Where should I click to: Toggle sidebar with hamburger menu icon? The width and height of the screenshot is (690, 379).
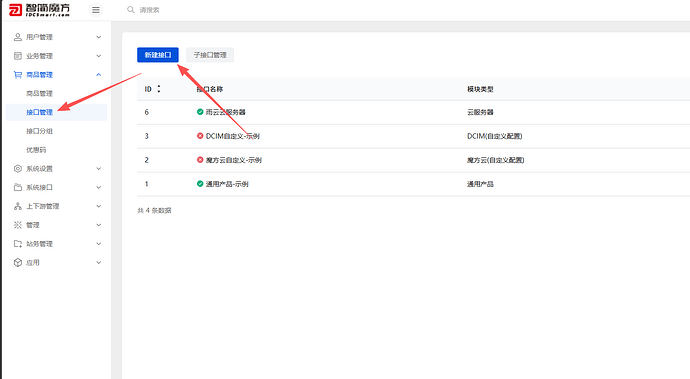pyautogui.click(x=95, y=10)
